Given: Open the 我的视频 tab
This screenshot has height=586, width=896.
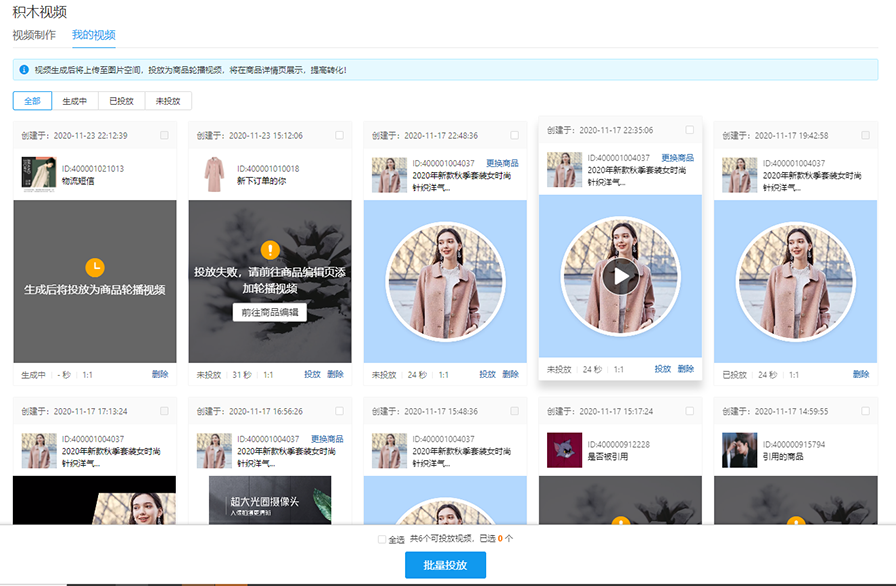Looking at the screenshot, I should coord(94,35).
